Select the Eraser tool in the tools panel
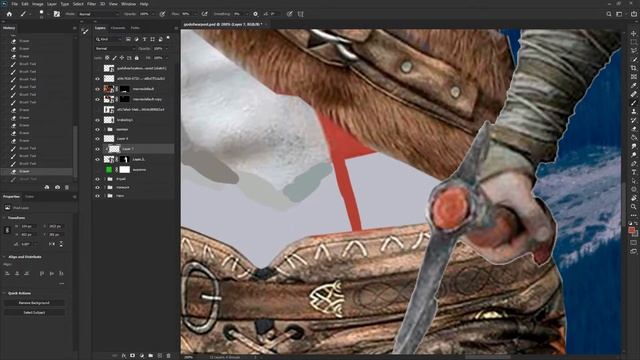 tap(633, 129)
